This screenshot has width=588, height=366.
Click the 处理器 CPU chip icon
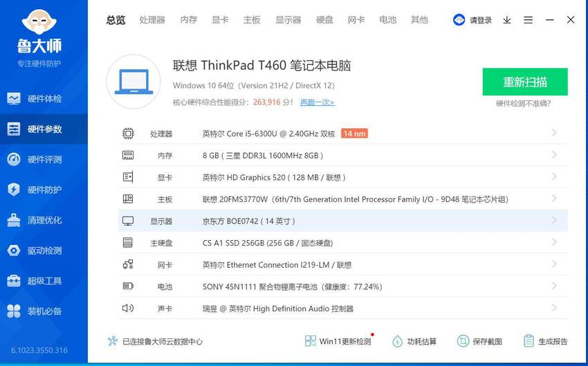[128, 133]
